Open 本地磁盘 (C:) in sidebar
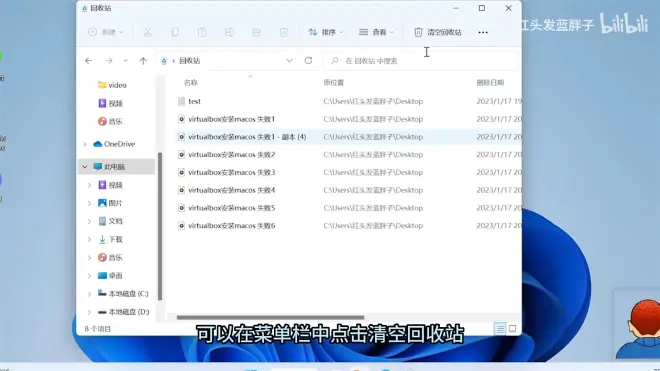Viewport: 660px width, 371px height. 123,294
